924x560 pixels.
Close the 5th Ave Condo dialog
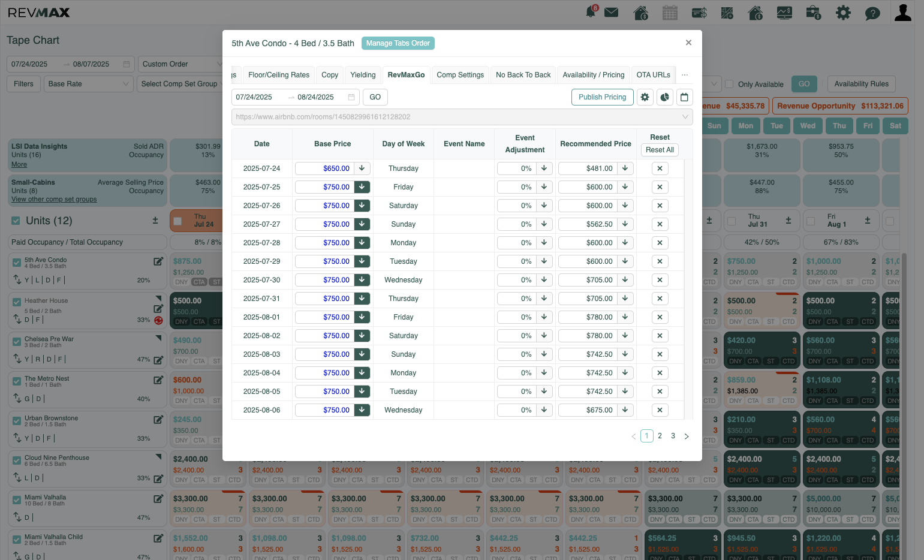point(688,43)
